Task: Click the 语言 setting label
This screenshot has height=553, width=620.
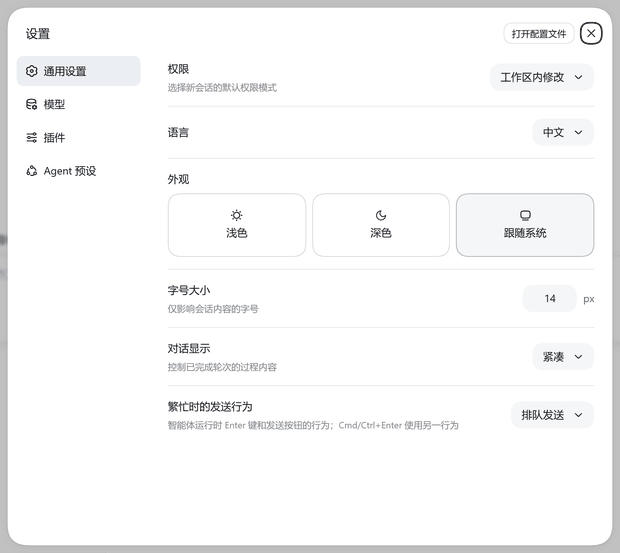Action: coord(178,132)
